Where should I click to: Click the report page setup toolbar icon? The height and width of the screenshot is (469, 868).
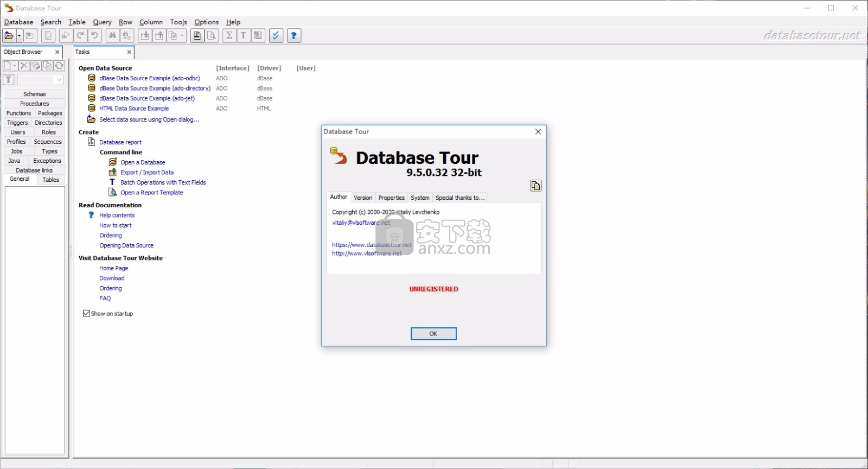(x=197, y=36)
